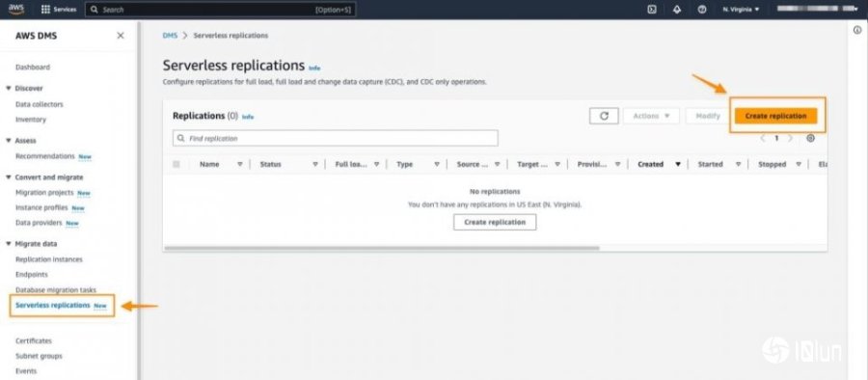This screenshot has width=868, height=380.
Task: Click the top AWS Search box
Action: (x=220, y=10)
